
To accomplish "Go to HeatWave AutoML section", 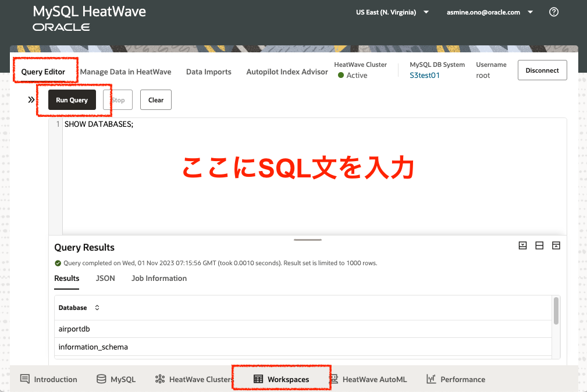I will point(374,379).
